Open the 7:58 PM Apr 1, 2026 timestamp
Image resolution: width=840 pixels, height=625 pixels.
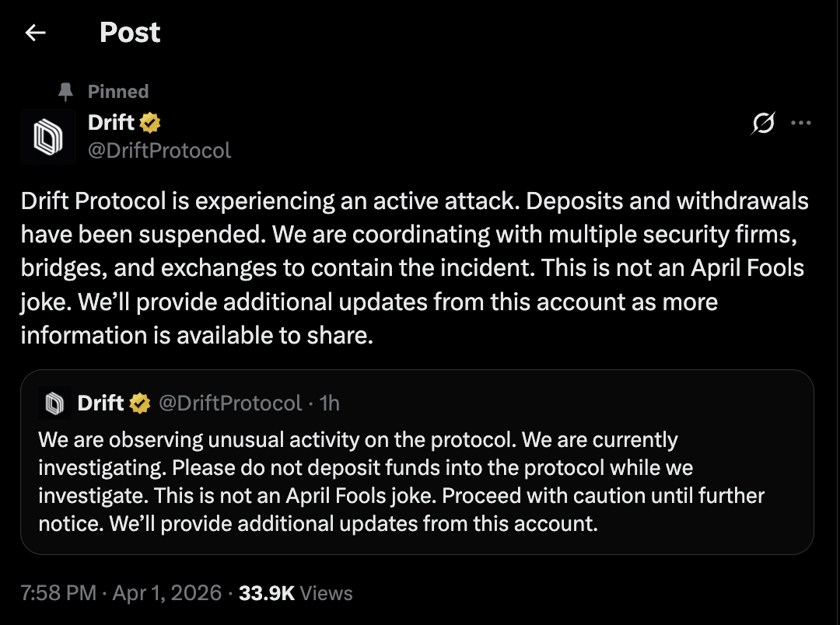121,593
